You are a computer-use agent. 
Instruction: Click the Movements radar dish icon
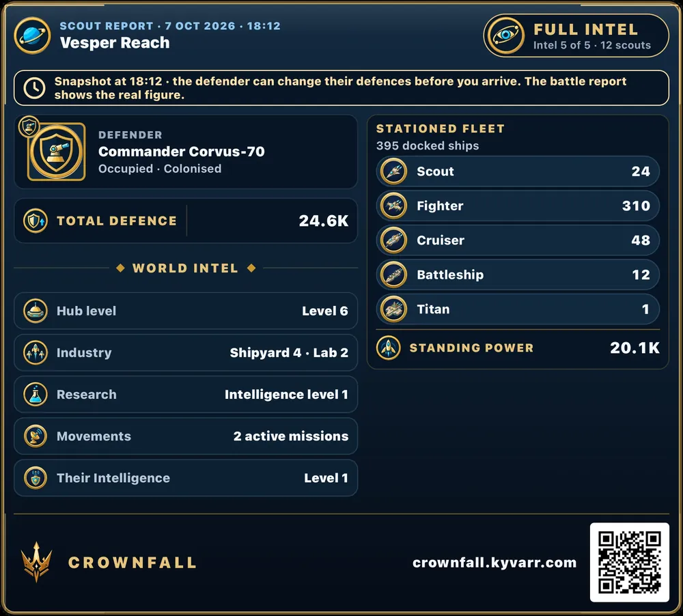(36, 436)
